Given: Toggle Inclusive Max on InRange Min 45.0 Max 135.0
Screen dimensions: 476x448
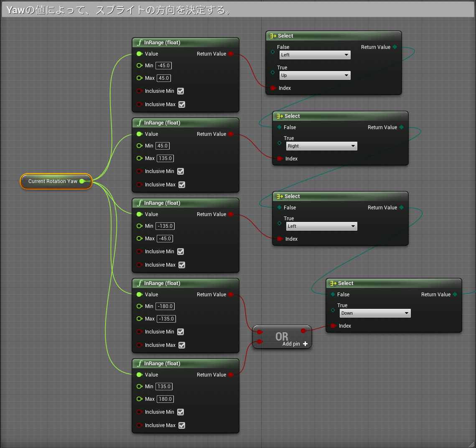Looking at the screenshot, I should pos(182,185).
